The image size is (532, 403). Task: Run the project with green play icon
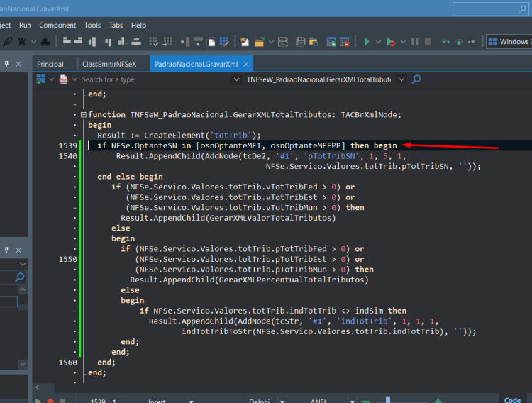pyautogui.click(x=367, y=42)
